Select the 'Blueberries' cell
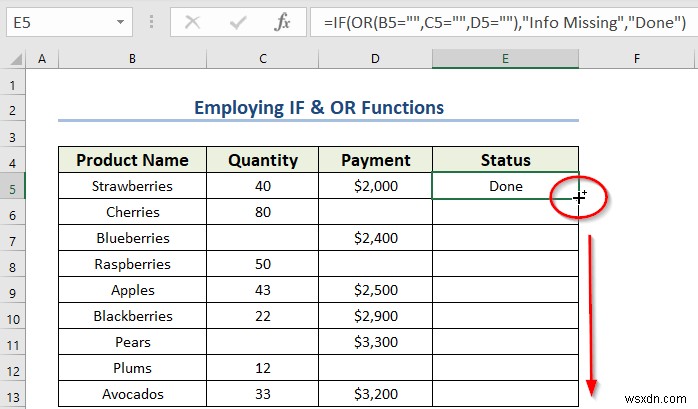 pyautogui.click(x=132, y=238)
